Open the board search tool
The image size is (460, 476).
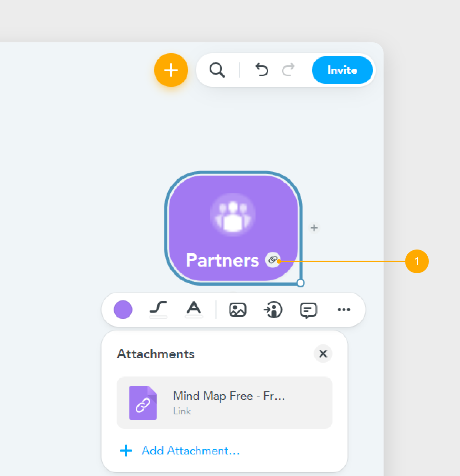(218, 70)
